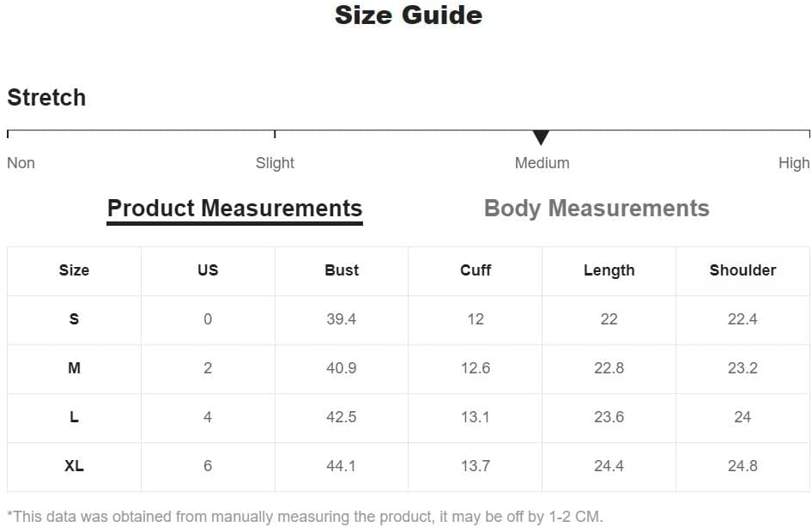Image resolution: width=812 pixels, height=527 pixels.
Task: Select the size XL row label
Action: click(74, 466)
